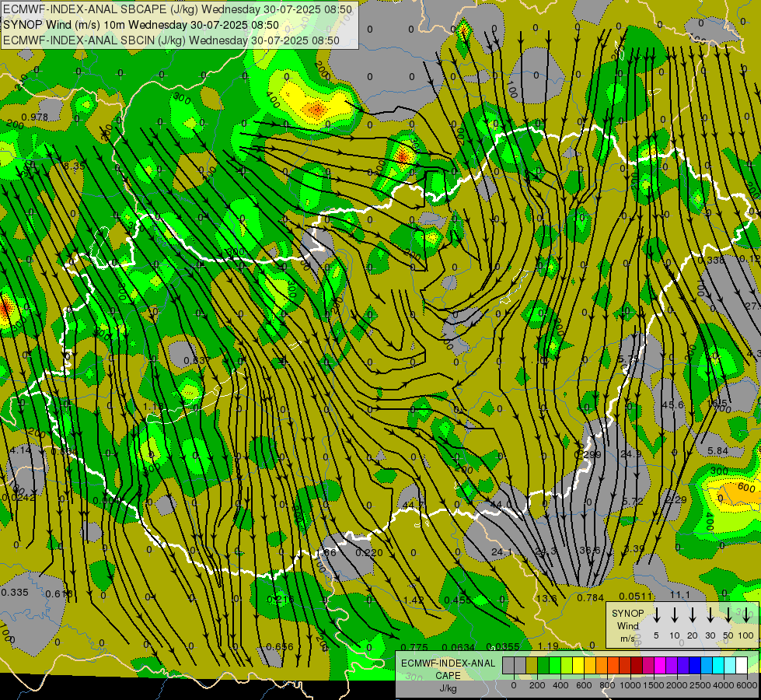Click the 0.0511 value on map
Viewport: 761px width, 700px height.
pos(636,596)
